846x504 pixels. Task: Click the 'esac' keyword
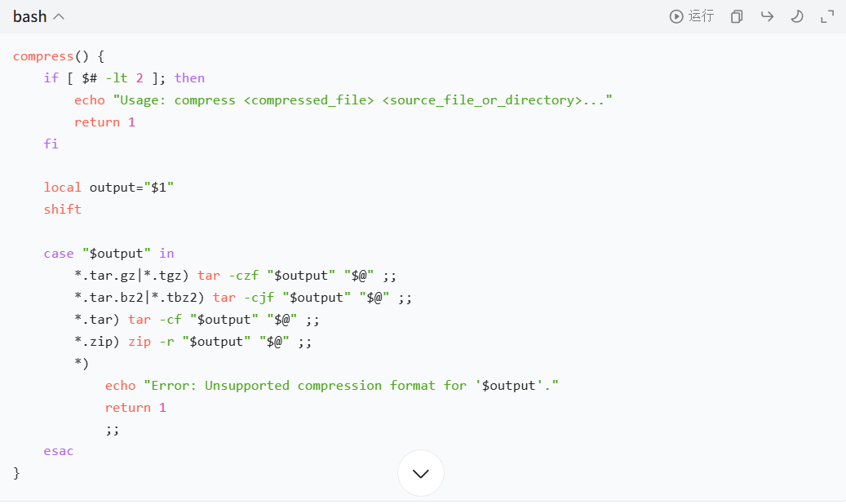(x=59, y=451)
